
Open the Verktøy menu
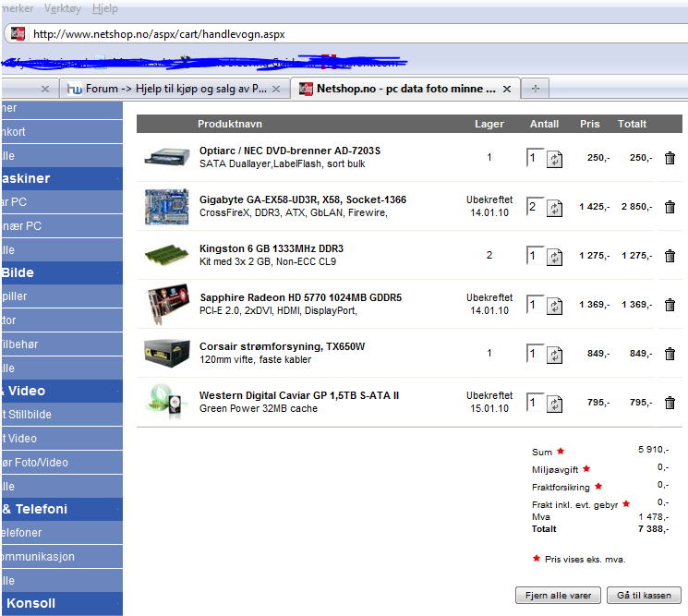tap(63, 8)
